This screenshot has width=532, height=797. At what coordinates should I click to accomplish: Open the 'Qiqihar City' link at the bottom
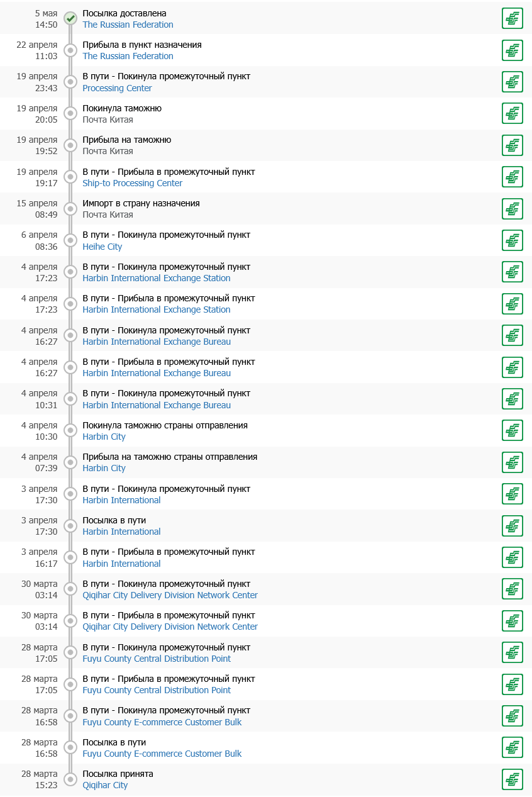105,785
